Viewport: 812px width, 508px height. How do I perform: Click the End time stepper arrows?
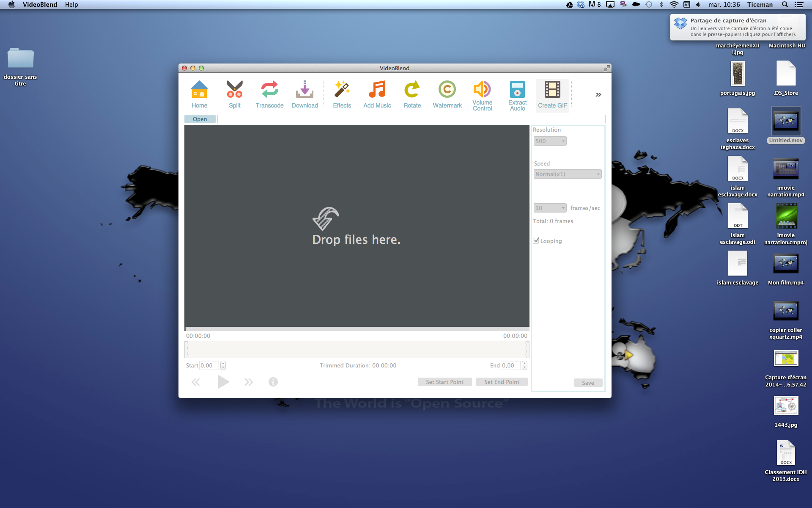click(524, 365)
